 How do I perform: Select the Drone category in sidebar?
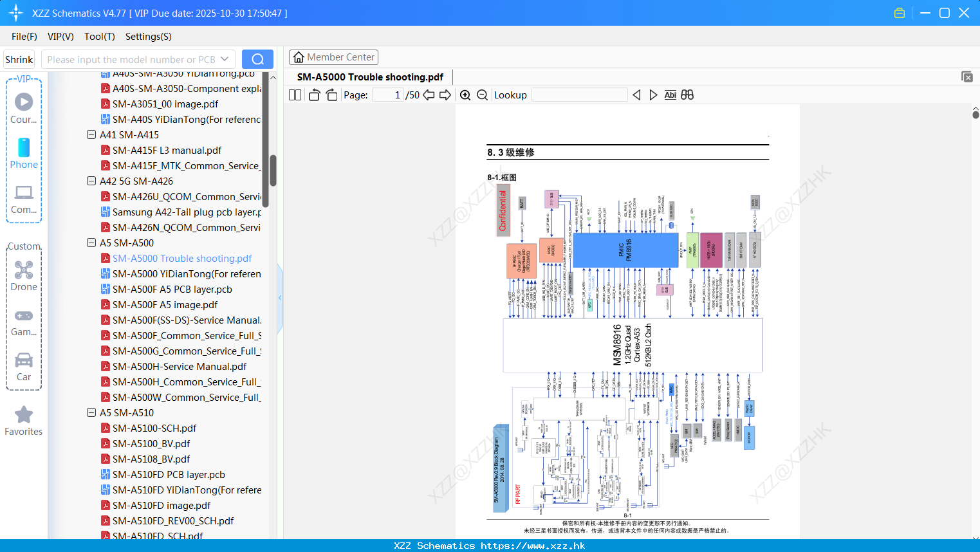[24, 276]
